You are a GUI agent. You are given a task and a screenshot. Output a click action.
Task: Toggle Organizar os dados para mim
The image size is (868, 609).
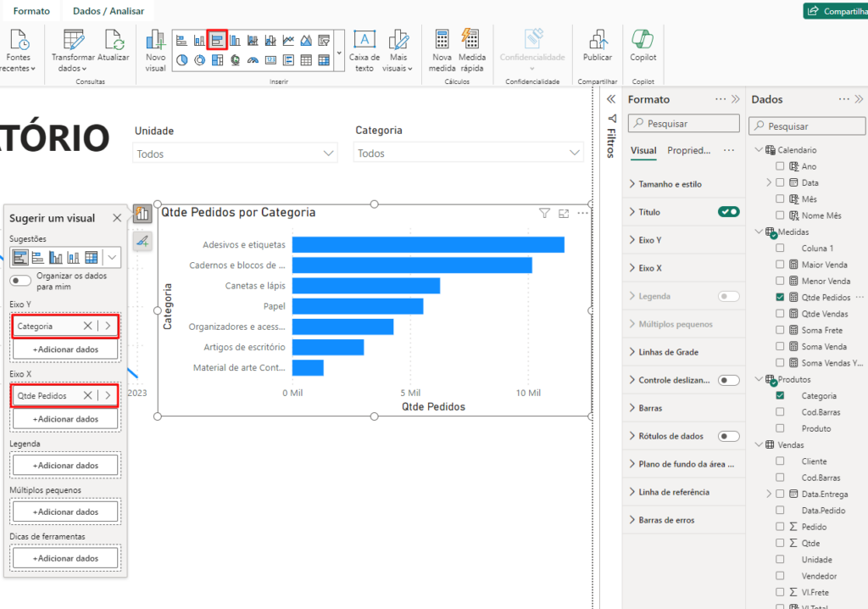click(x=21, y=280)
